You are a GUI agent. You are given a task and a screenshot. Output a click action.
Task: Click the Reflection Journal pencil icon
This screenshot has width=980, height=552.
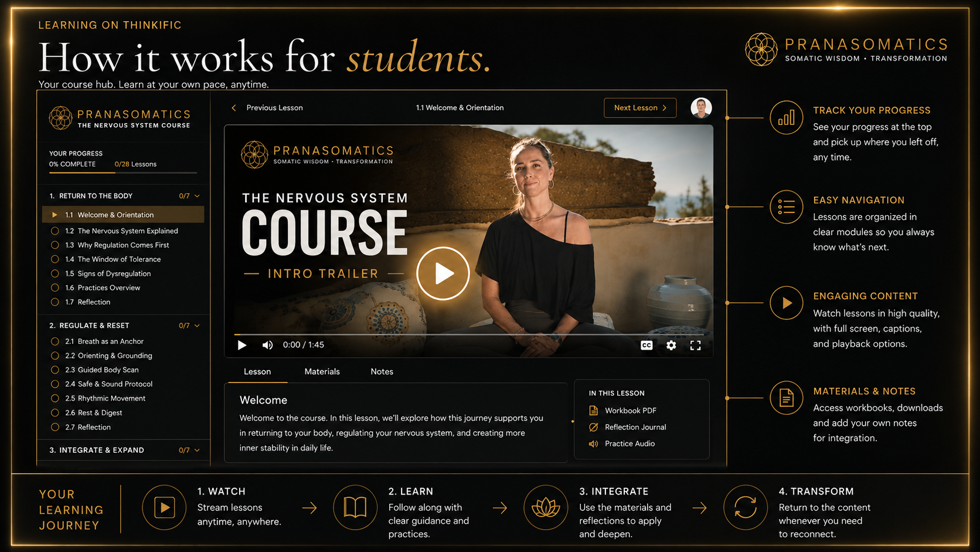click(x=593, y=427)
